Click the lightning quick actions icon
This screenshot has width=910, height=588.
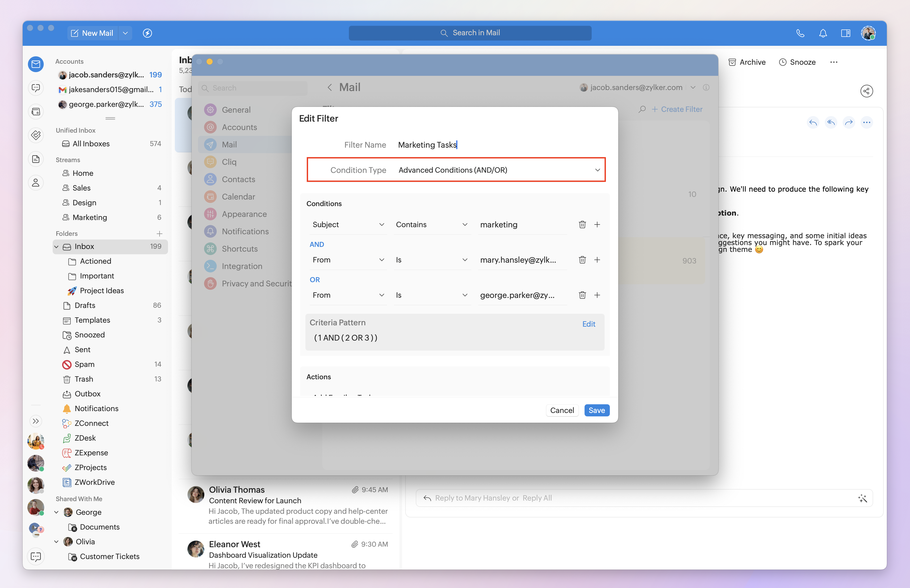click(147, 33)
